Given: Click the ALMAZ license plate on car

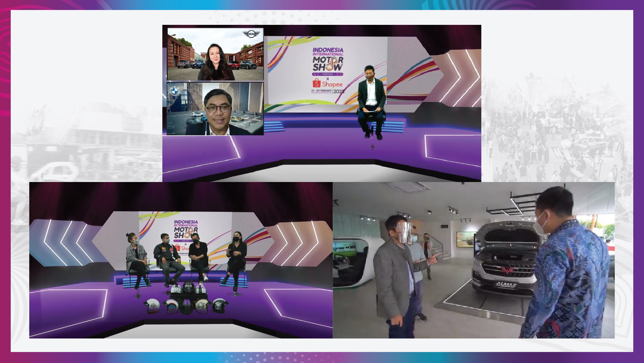Looking at the screenshot, I should pyautogui.click(x=506, y=285).
